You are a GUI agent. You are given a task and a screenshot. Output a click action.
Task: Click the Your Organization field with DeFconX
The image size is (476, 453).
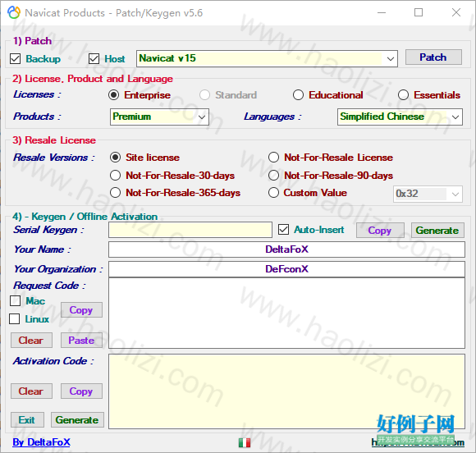click(x=286, y=269)
